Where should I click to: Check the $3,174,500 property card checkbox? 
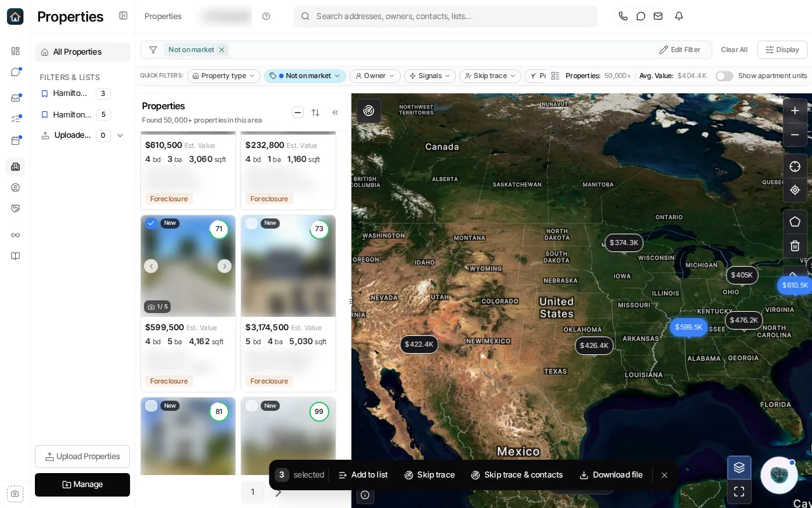251,223
